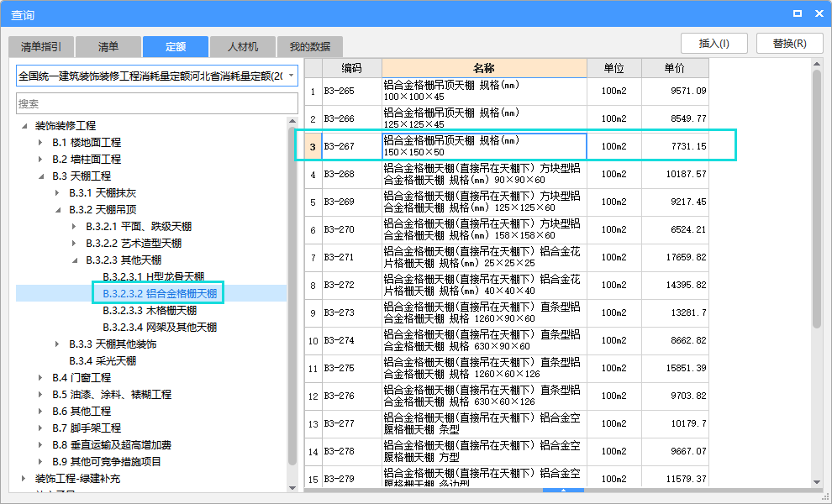Collapse the B.3 天棚工程 node

(x=41, y=176)
